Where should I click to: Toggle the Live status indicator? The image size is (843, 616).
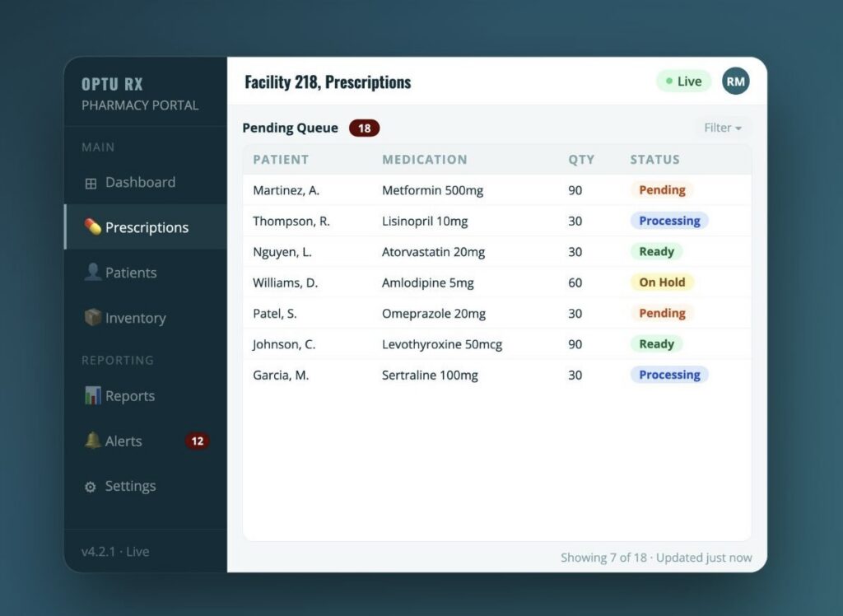click(684, 82)
